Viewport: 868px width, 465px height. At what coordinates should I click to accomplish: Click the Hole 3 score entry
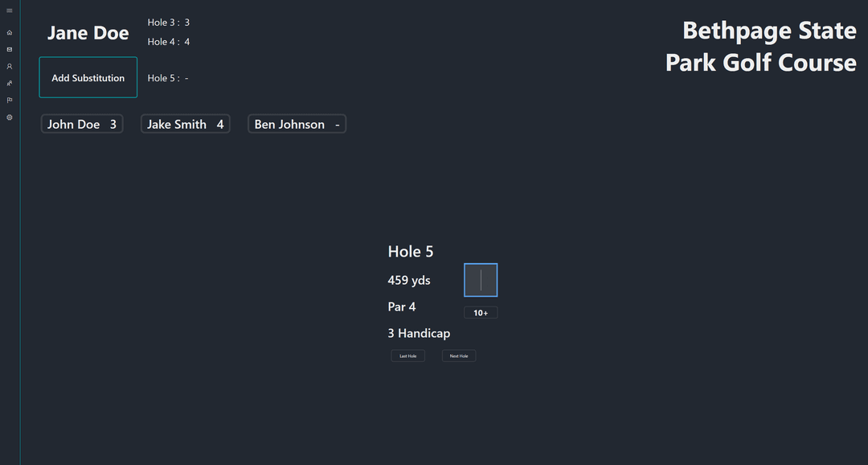[169, 23]
